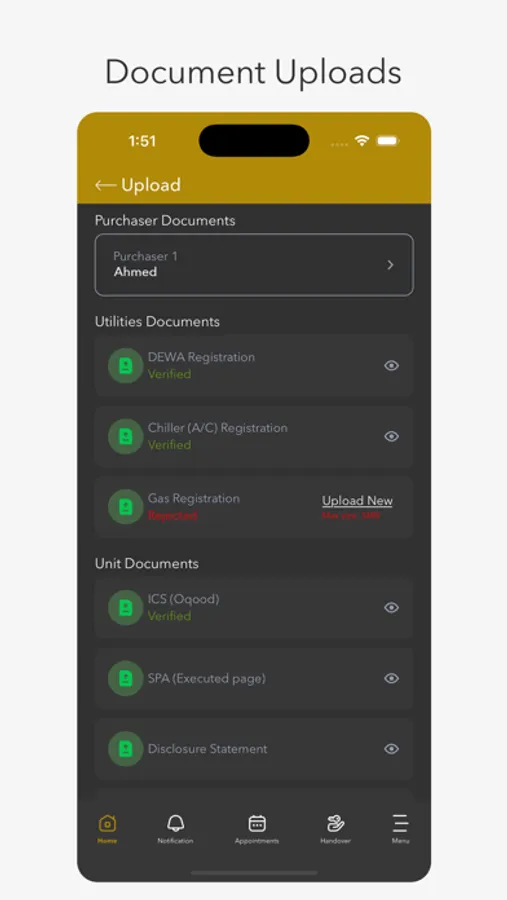507x900 pixels.
Task: View Disclosure Statement via eye icon
Action: 392,749
